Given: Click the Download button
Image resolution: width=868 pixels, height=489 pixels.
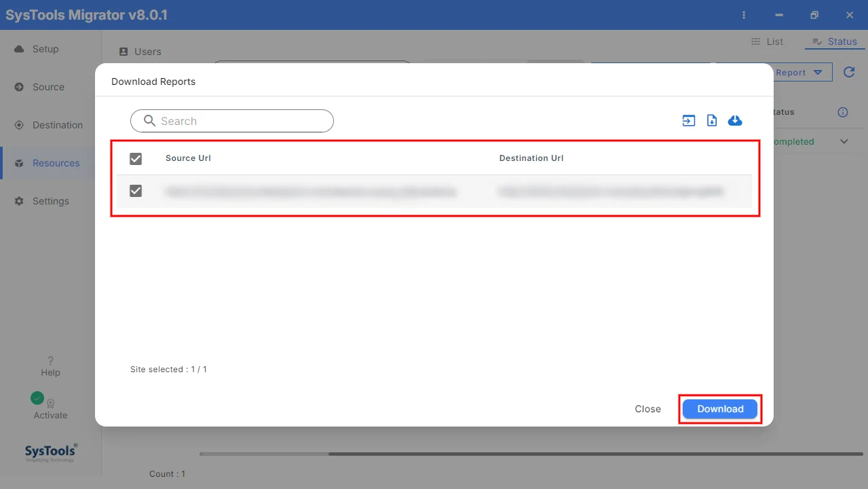Looking at the screenshot, I should click(x=720, y=409).
